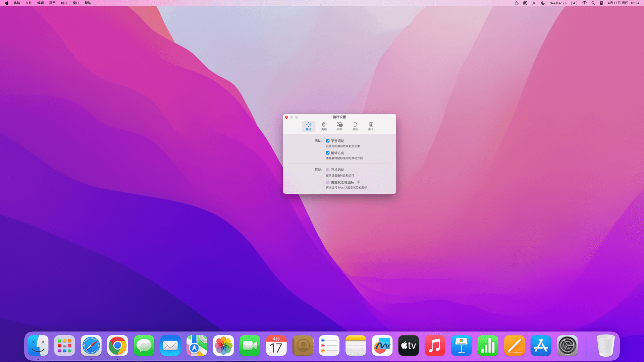Open the 关于 (About) tab
This screenshot has width=644, height=362.
pos(371,126)
